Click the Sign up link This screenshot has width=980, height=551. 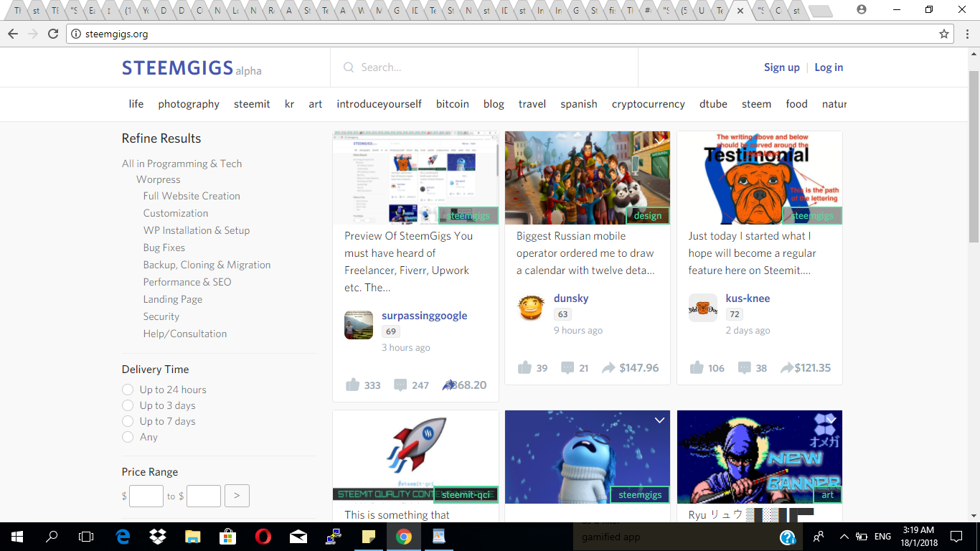coord(782,67)
